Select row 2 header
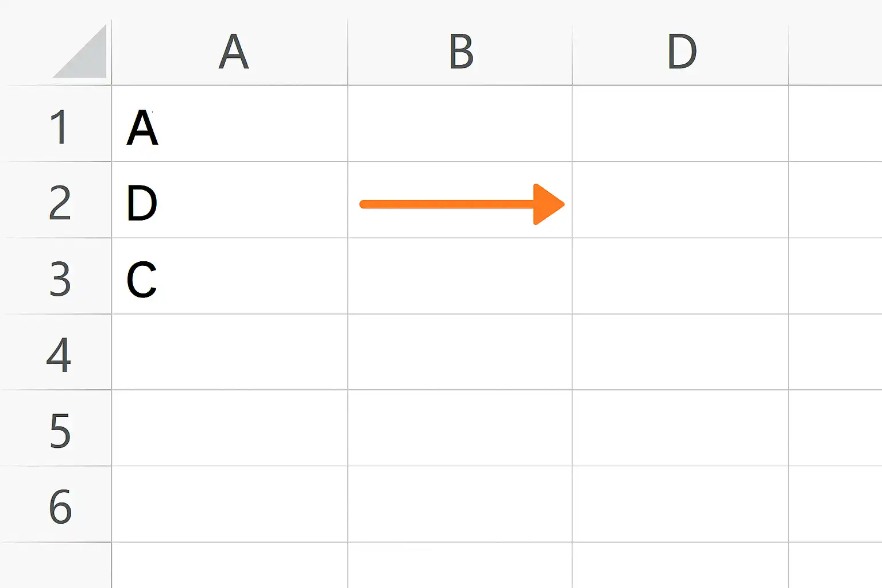 57,200
